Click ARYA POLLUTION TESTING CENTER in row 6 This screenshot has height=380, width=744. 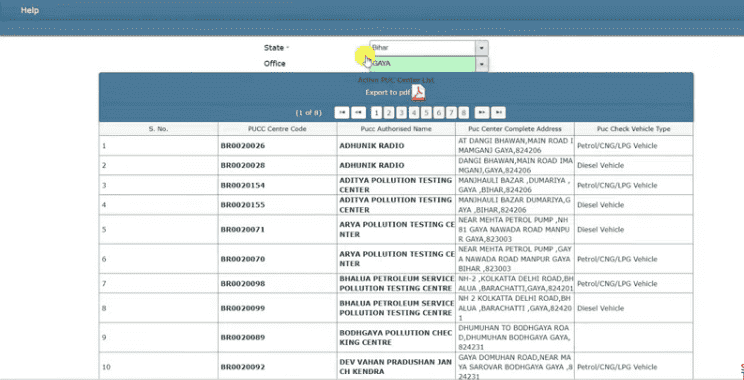click(x=397, y=259)
